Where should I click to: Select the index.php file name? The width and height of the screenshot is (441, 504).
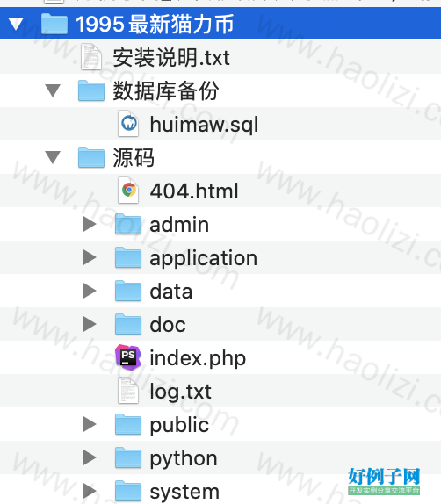click(198, 358)
